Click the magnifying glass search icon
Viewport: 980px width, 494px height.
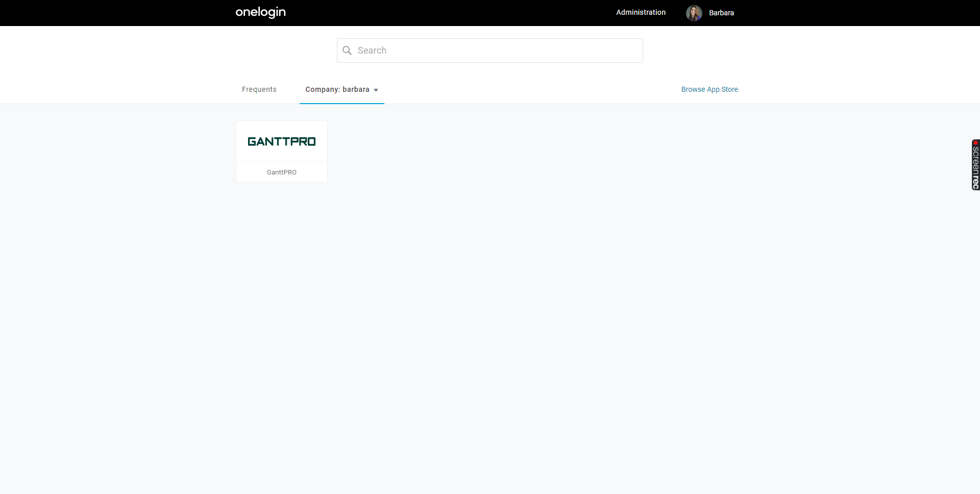tap(347, 51)
